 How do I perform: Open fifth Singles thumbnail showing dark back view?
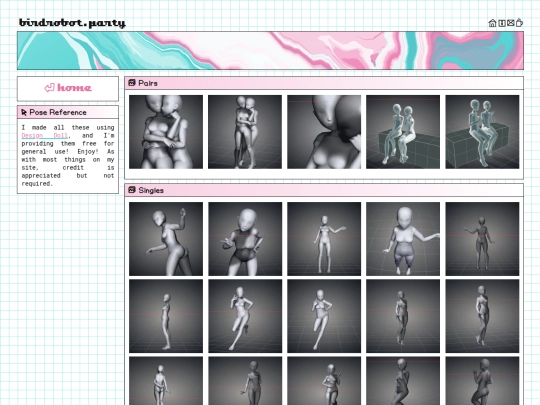coord(482,239)
